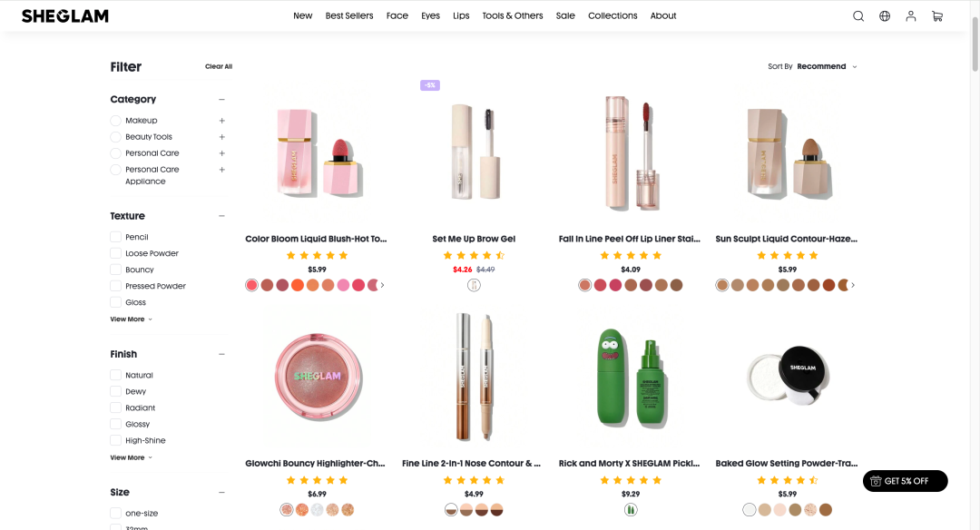The height and width of the screenshot is (530, 980).
Task: Expand View More under Texture
Action: point(132,319)
